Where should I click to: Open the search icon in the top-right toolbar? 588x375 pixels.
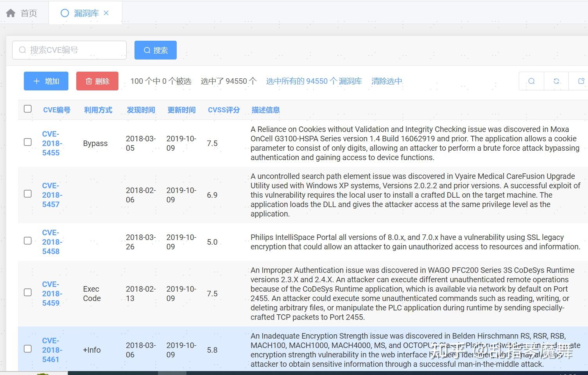click(x=531, y=81)
